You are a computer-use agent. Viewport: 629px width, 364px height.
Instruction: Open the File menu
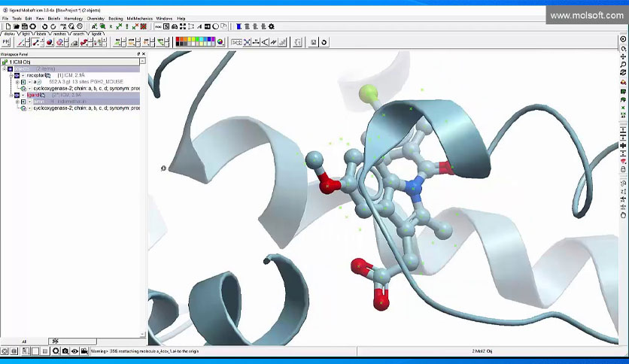[5, 19]
